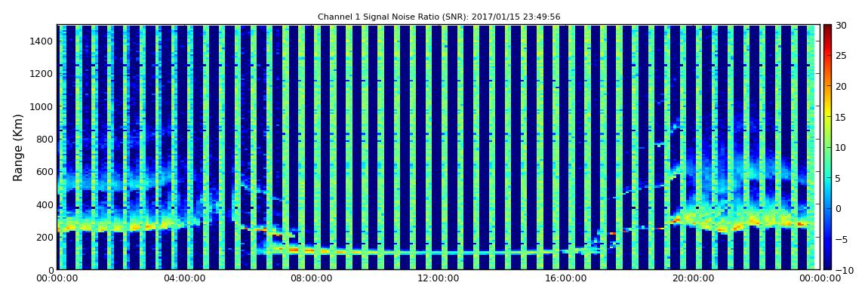
Task: Click the 600 range tick label
Action: click(x=44, y=172)
